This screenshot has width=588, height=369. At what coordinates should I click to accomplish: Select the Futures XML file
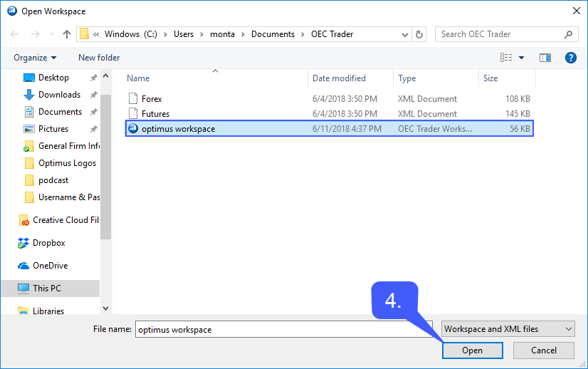click(x=330, y=114)
